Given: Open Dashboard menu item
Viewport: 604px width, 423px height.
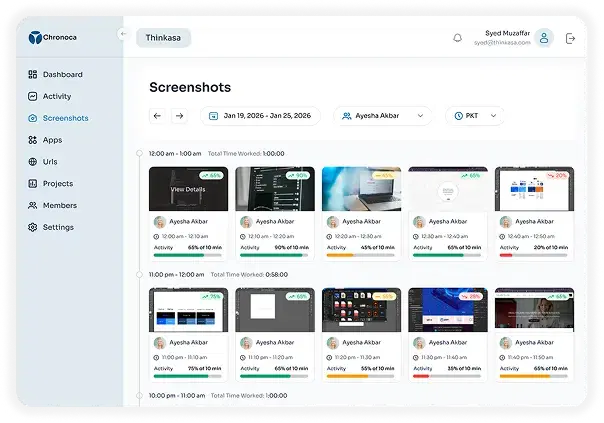Looking at the screenshot, I should pyautogui.click(x=55, y=74).
